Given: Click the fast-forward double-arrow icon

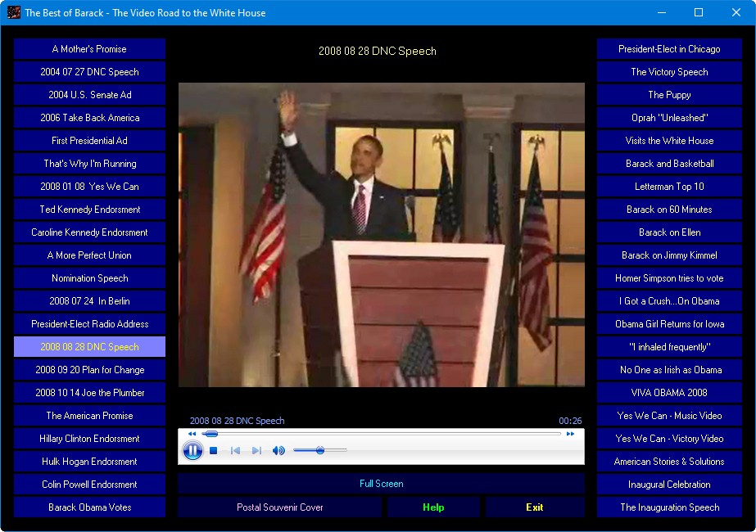Looking at the screenshot, I should point(570,434).
